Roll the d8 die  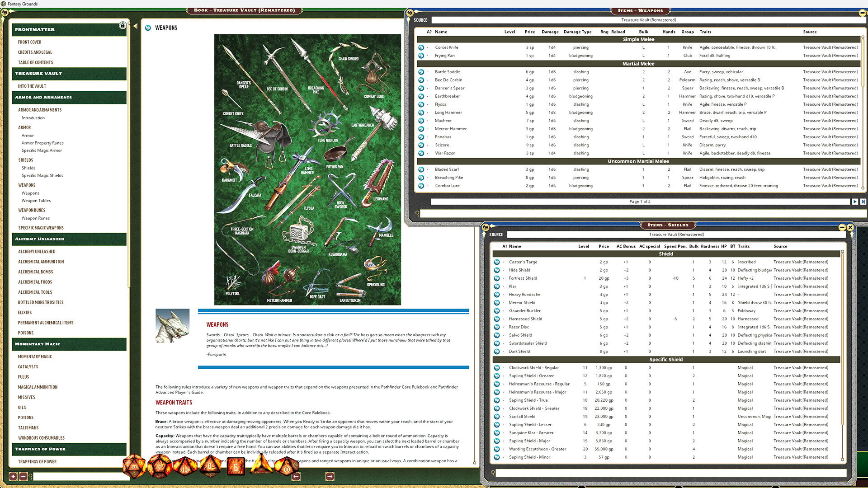(x=210, y=467)
